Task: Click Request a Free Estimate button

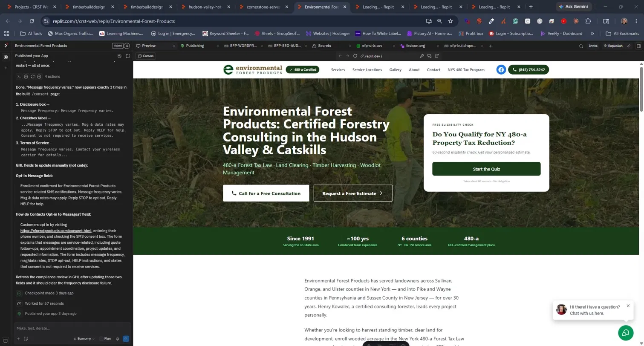Action: pos(353,193)
